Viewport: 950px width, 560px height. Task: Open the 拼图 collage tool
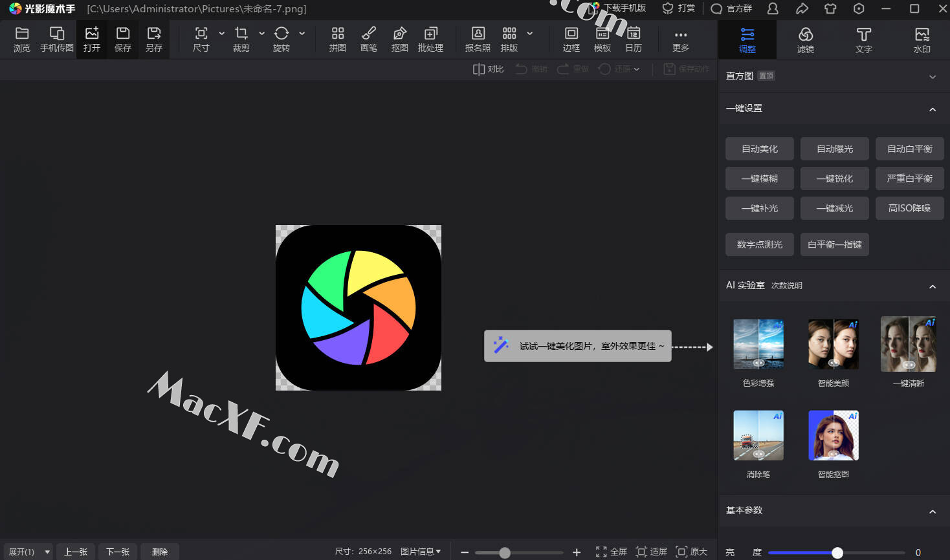(337, 39)
